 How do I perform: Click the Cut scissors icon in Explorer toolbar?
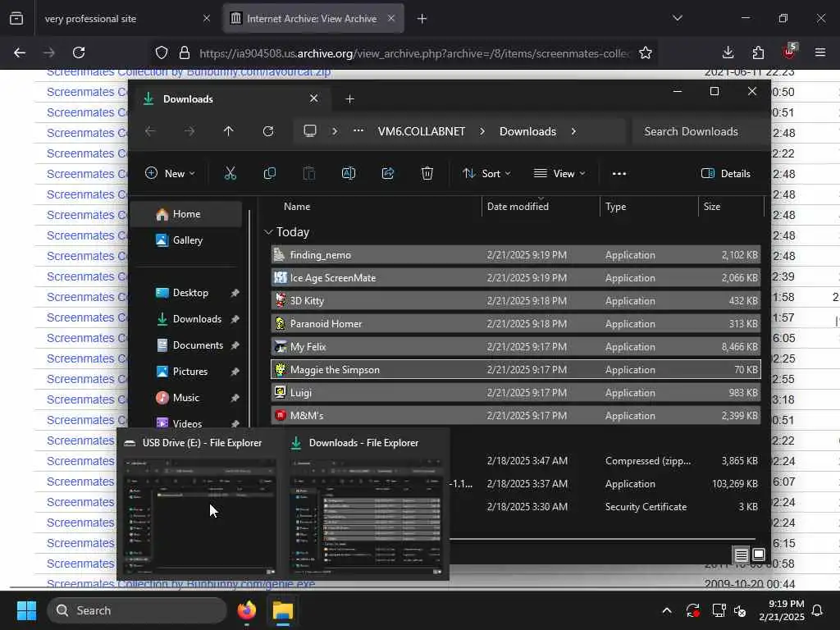click(x=230, y=173)
